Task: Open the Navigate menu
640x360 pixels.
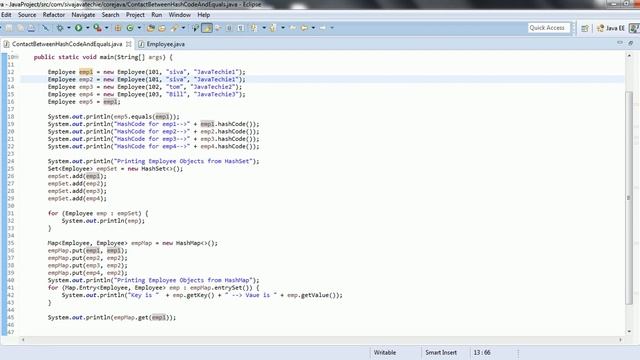Action: 83,15
